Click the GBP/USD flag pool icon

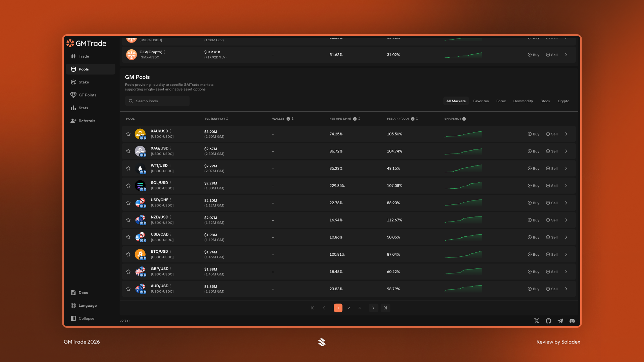coord(140,271)
